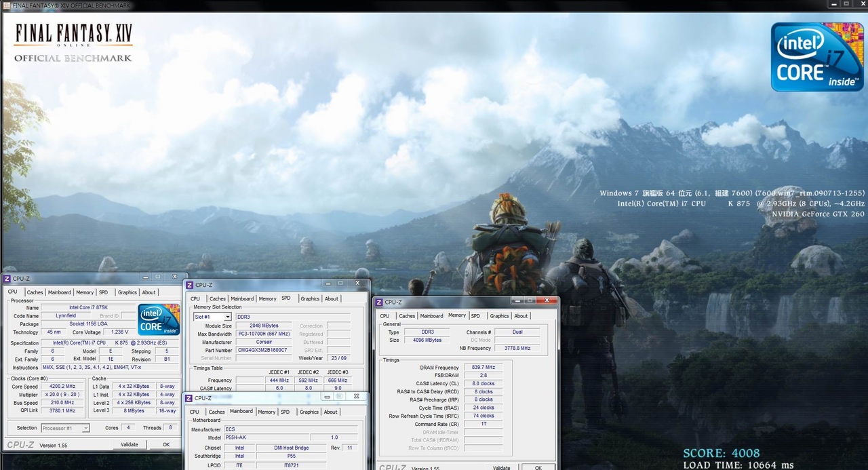
Task: Switch to About tab in the CPU-Z SPD window
Action: point(332,298)
